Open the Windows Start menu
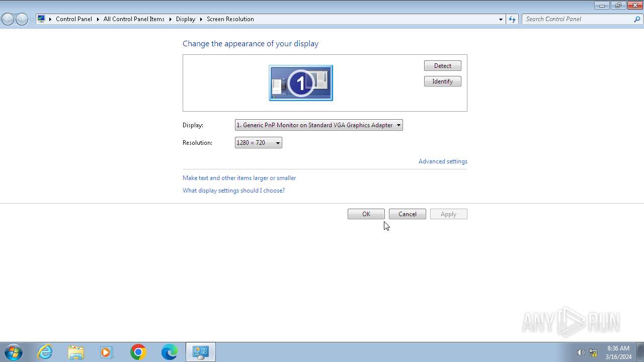 point(14,352)
